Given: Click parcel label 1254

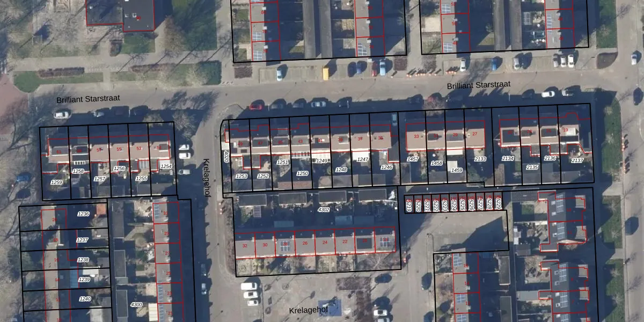Looking at the screenshot, I should pos(166,166).
